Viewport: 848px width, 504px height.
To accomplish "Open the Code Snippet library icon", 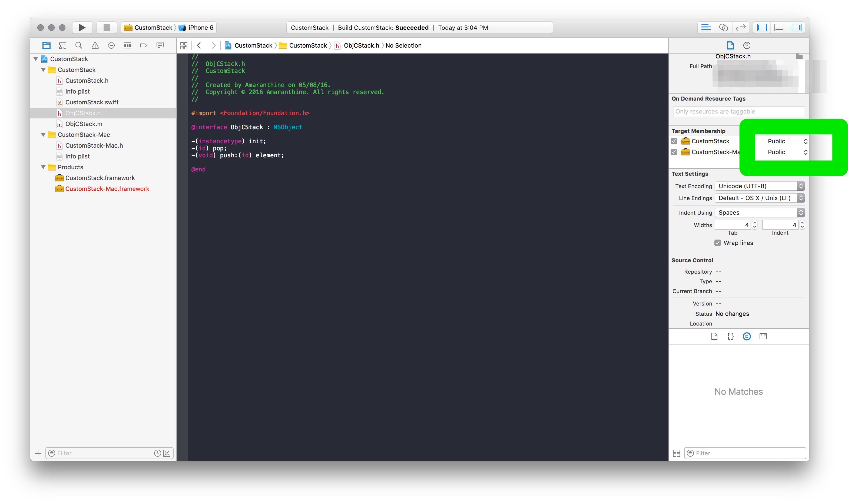I will [x=730, y=337].
